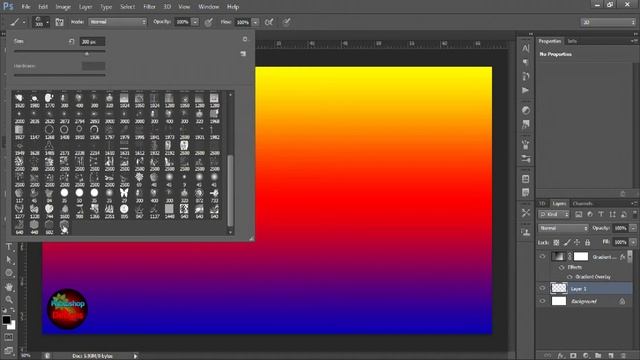Select the butterfly brush preset
Image resolution: width=640 pixels, height=360 pixels.
tap(124, 193)
